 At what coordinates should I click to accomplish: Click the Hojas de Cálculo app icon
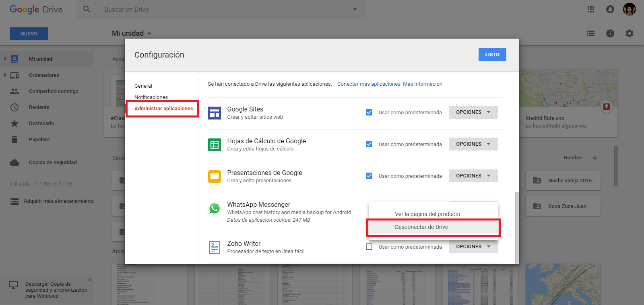pos(215,145)
